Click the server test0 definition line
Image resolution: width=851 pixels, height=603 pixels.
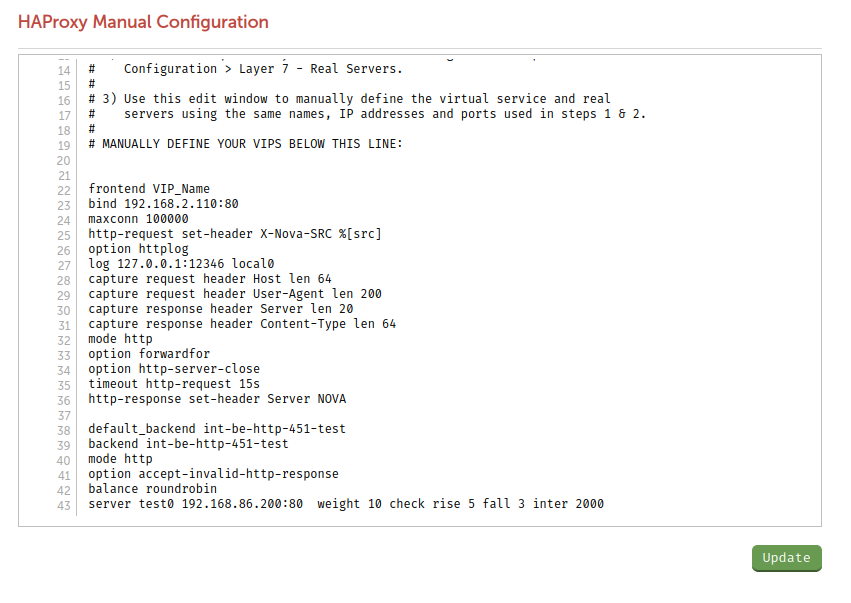(346, 504)
